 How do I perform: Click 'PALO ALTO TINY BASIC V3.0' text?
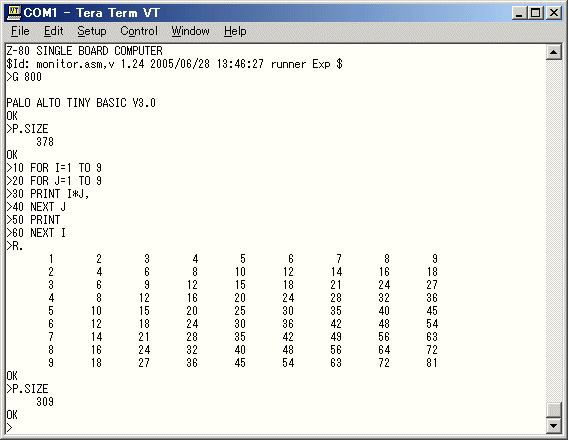click(81, 103)
